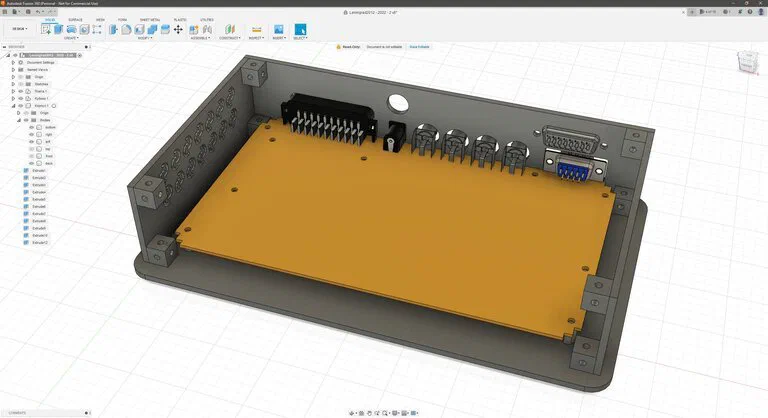
Task: Open the user profile avatar
Action: [x=761, y=12]
